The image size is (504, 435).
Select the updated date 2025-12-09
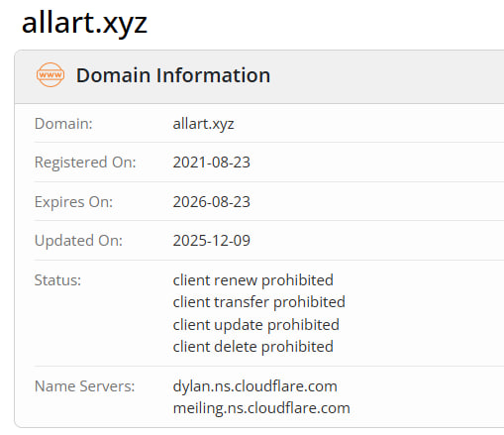(x=212, y=241)
